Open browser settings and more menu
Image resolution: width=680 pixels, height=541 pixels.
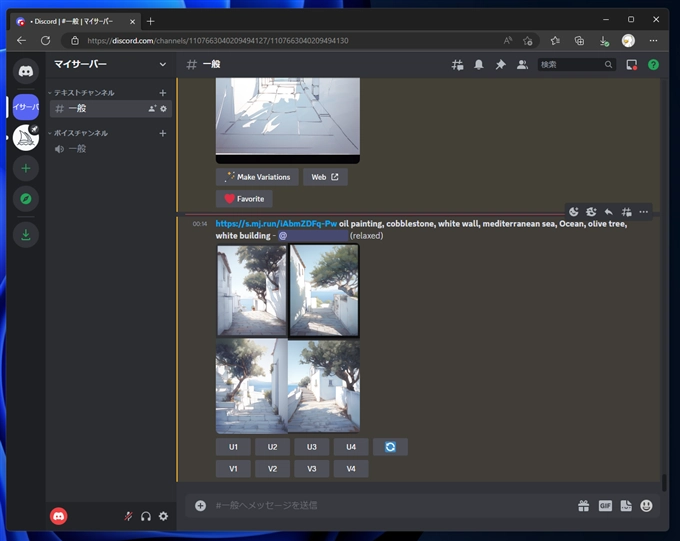tap(653, 41)
